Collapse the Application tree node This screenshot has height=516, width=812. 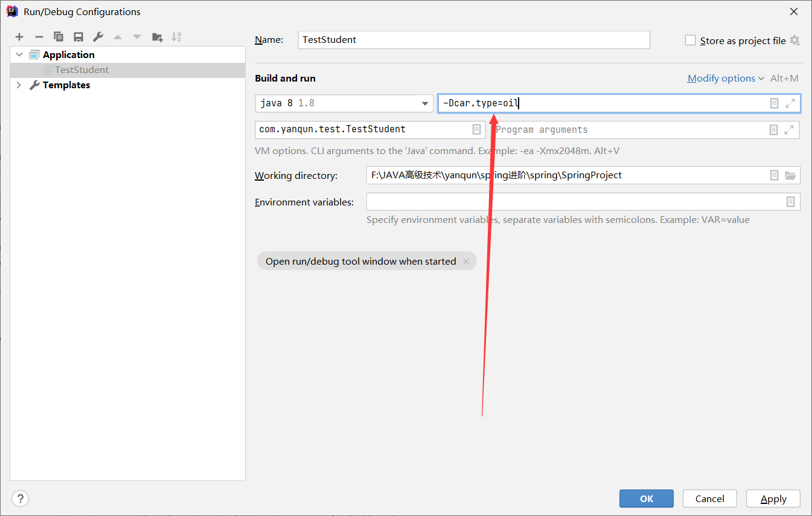(x=19, y=54)
